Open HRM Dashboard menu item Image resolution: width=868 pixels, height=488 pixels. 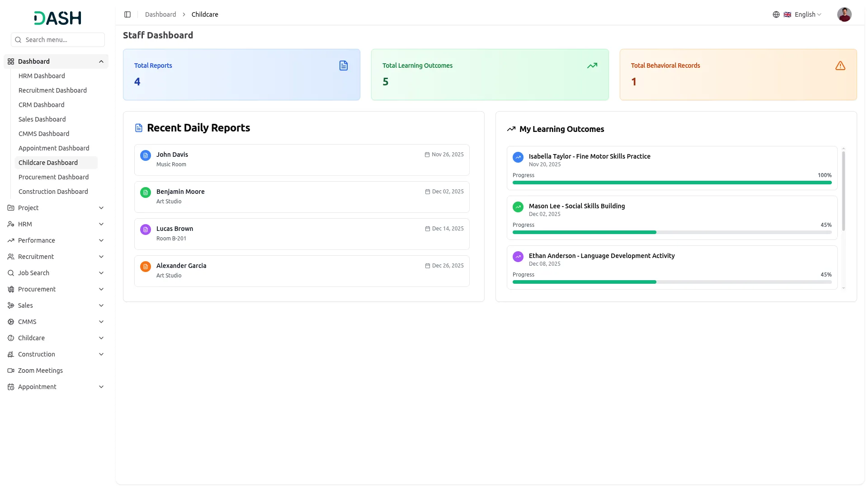(42, 76)
